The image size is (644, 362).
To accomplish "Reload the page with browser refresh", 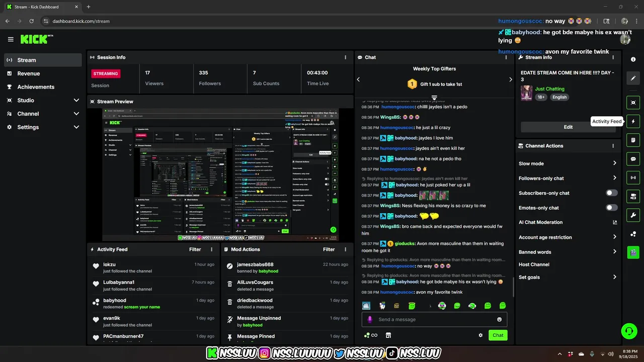I will point(31,21).
